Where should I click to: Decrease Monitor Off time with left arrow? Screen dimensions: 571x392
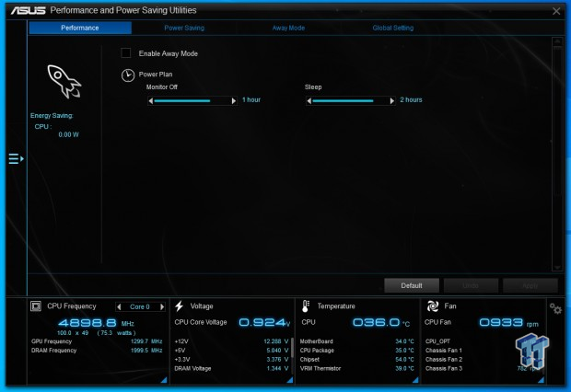[x=151, y=101]
